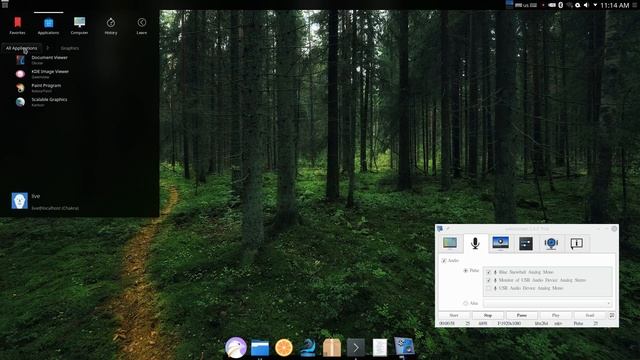Screen dimensions: 640x360
Task: Expand hidden system tray icons arrow
Action: [x=595, y=5]
